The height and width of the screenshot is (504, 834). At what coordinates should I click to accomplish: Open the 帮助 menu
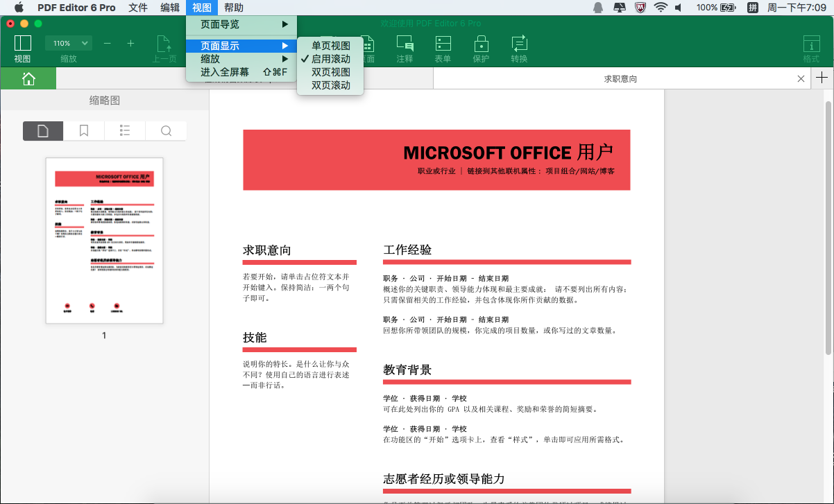click(x=235, y=8)
